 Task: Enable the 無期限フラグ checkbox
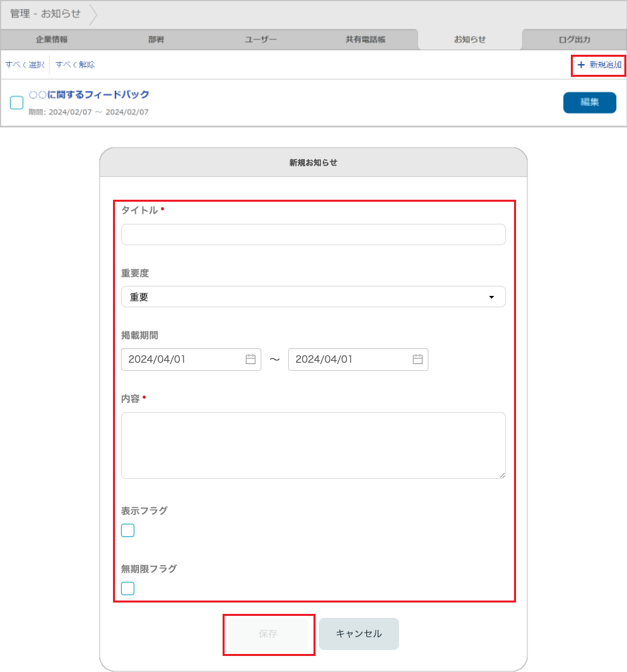pos(127,588)
